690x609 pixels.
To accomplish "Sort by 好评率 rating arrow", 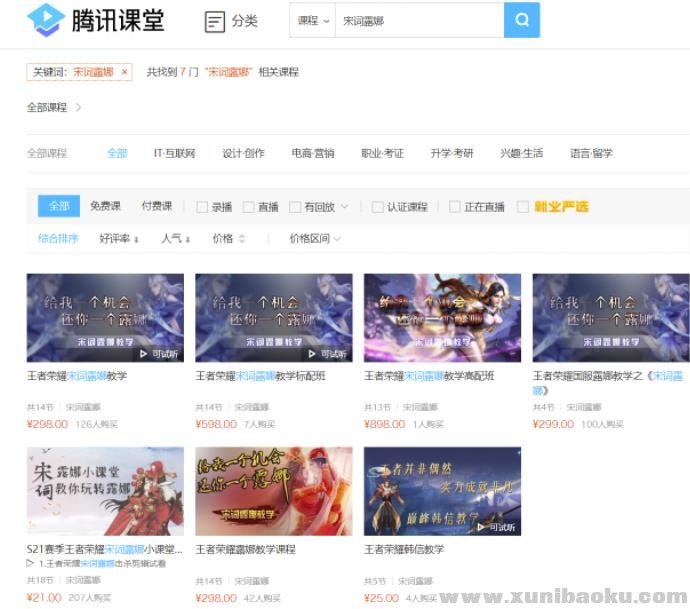I will coord(136,239).
